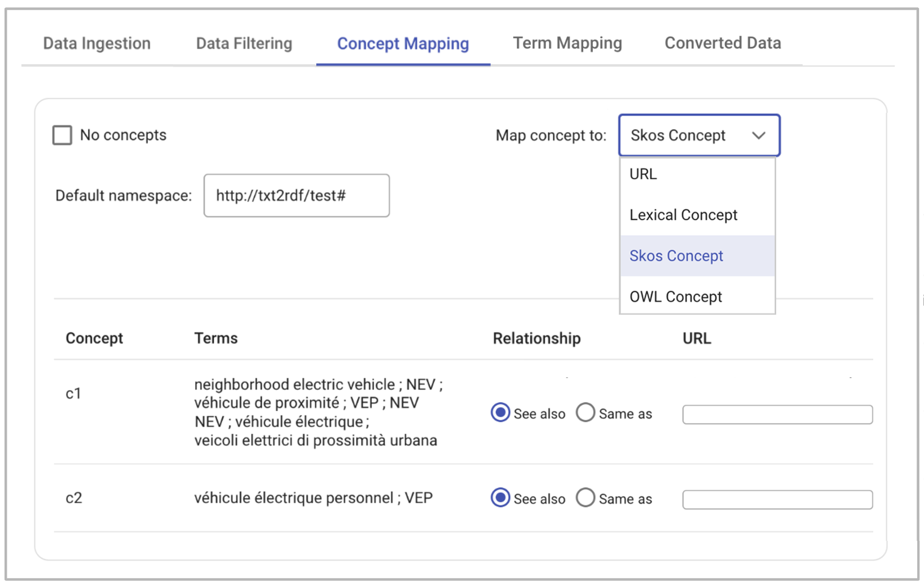
Task: Select See also for concept c1
Action: click(x=500, y=413)
